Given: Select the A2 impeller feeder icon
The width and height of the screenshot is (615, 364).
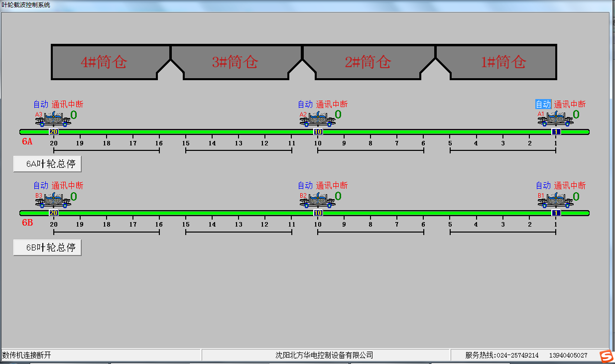Looking at the screenshot, I should coord(317,119).
